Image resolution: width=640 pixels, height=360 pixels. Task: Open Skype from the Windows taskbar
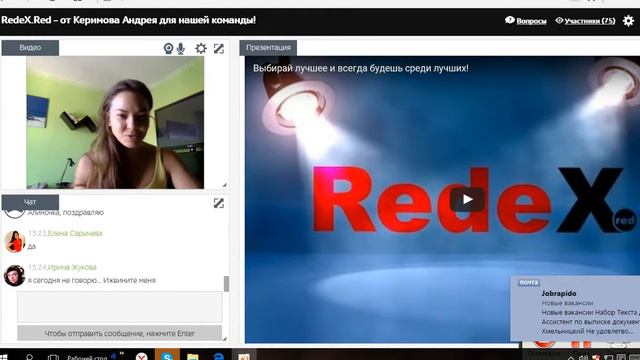tap(167, 356)
